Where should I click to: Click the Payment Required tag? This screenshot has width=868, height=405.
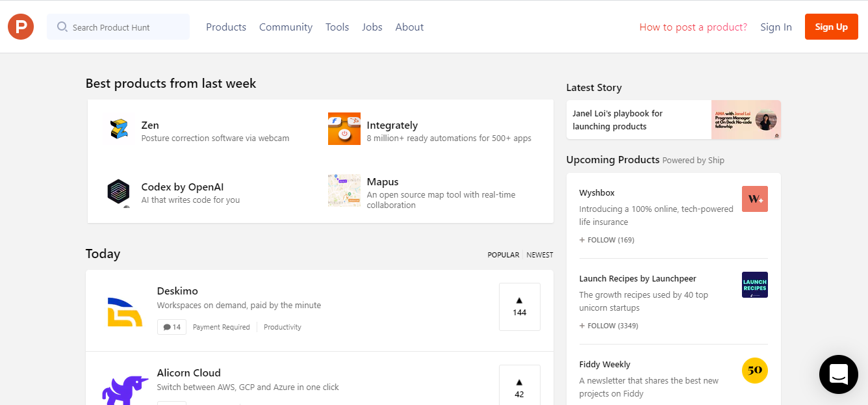click(222, 327)
